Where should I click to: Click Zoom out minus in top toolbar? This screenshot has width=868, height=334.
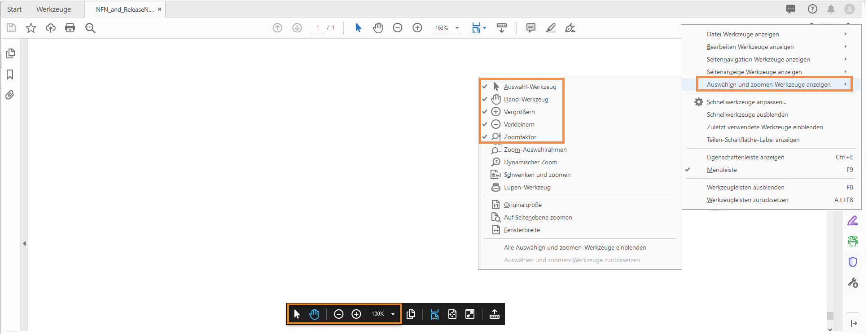(x=398, y=28)
